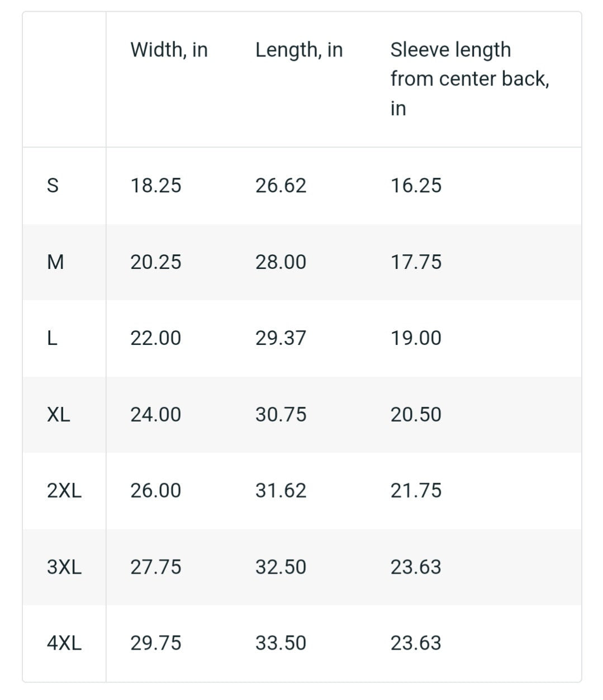Image resolution: width=603 pixels, height=700 pixels.
Task: Select the M size row label
Action: (55, 262)
